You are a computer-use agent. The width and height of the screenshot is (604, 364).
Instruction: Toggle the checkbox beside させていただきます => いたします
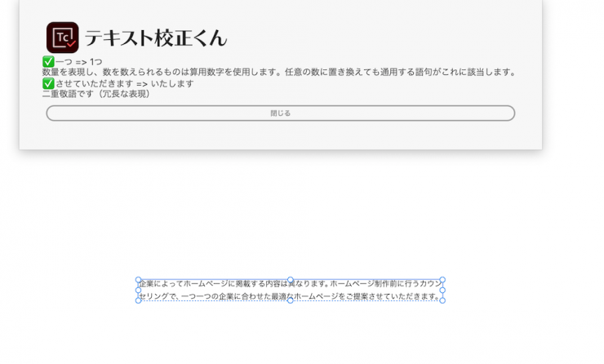point(48,83)
